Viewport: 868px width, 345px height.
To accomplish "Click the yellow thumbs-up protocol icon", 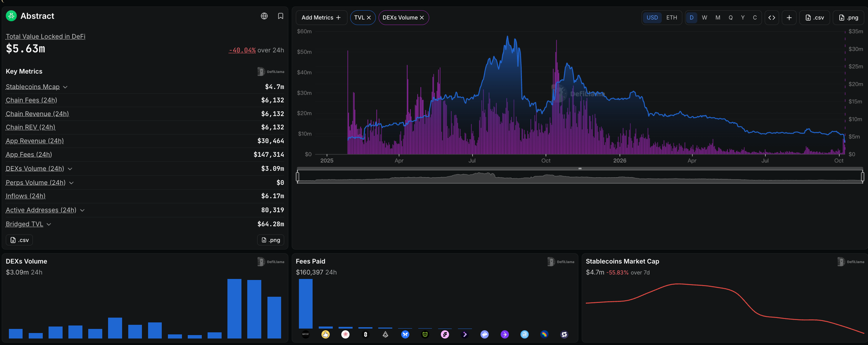I will (326, 334).
